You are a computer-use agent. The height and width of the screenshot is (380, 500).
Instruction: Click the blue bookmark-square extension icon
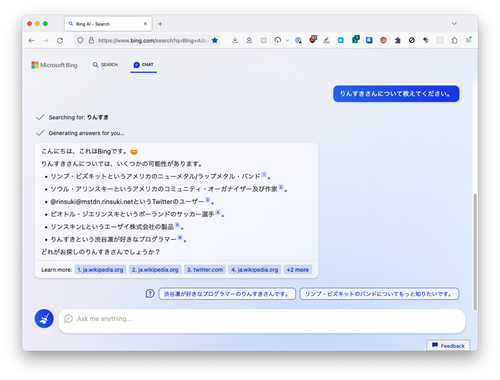tap(369, 40)
